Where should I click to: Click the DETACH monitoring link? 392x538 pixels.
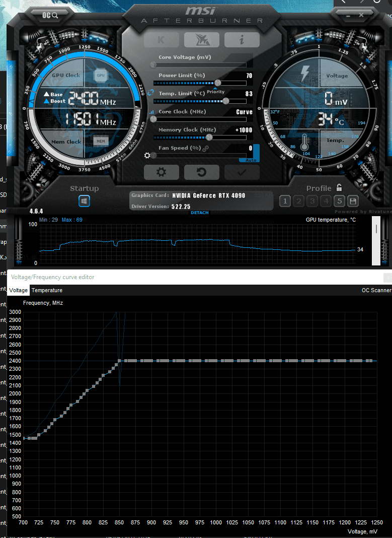tap(200, 213)
